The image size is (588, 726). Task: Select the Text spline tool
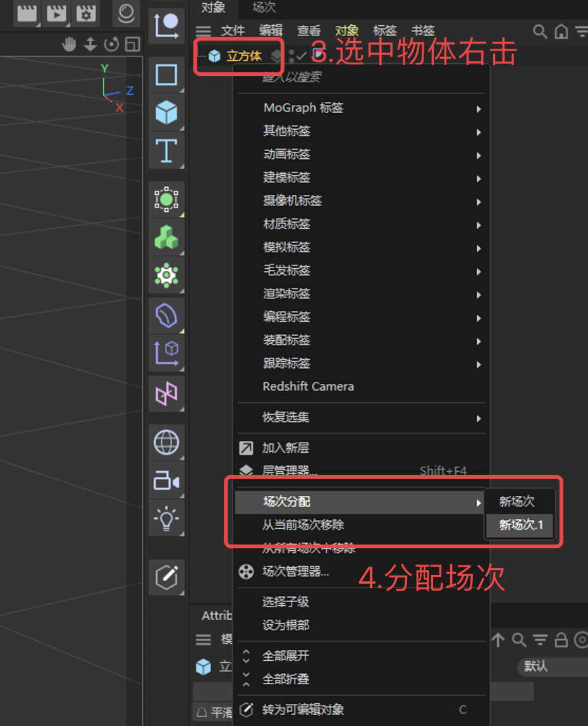pyautogui.click(x=166, y=151)
